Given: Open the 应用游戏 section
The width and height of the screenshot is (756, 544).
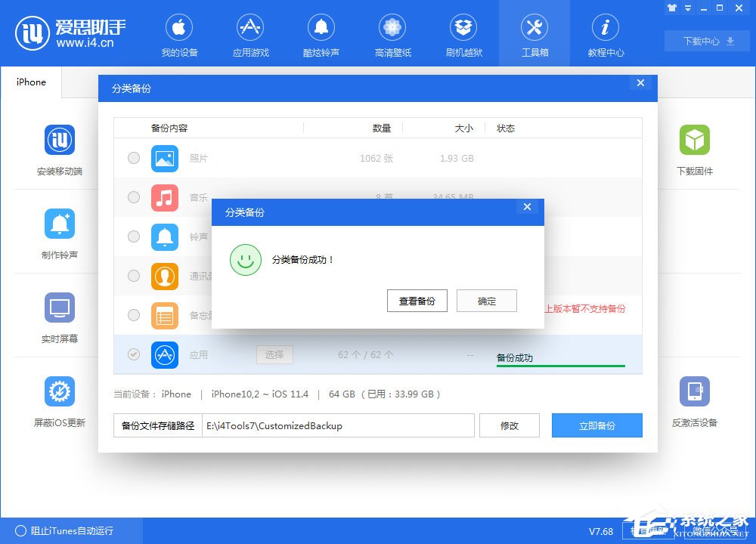Looking at the screenshot, I should tap(250, 33).
